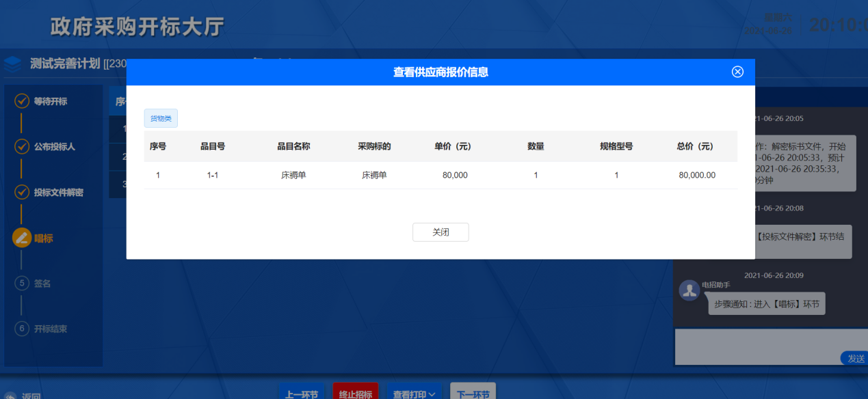Click the 公布投标人 step checkmark icon

click(22, 147)
